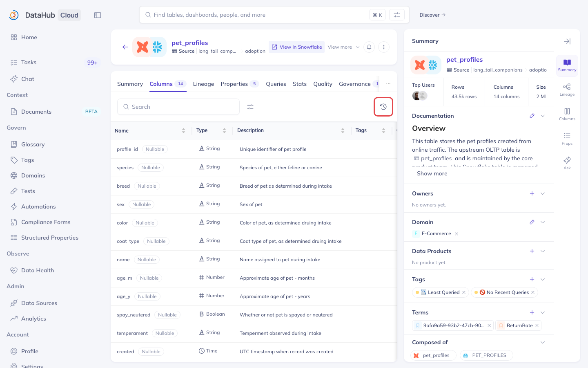The width and height of the screenshot is (588, 368).
Task: Switch to the Lineage tab
Action: coord(203,84)
